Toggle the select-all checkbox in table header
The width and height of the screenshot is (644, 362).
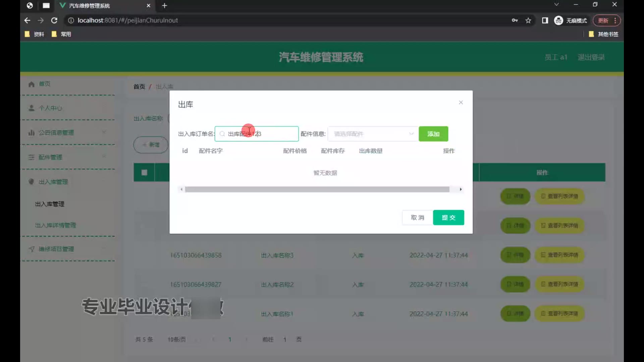click(x=144, y=173)
